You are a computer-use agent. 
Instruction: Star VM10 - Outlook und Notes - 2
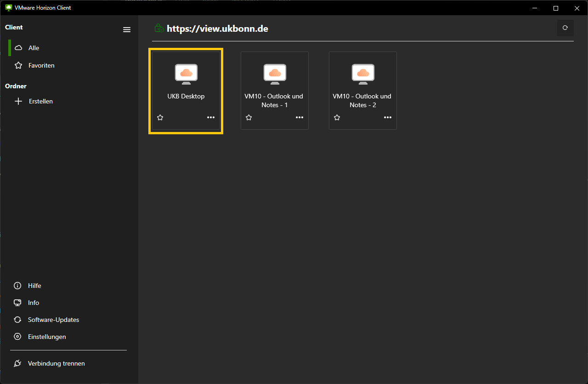pyautogui.click(x=337, y=117)
